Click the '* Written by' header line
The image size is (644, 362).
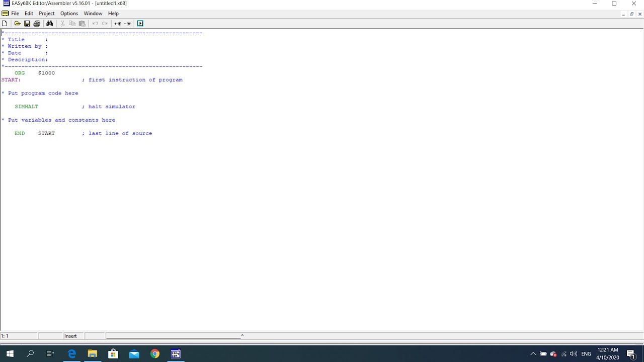click(25, 46)
